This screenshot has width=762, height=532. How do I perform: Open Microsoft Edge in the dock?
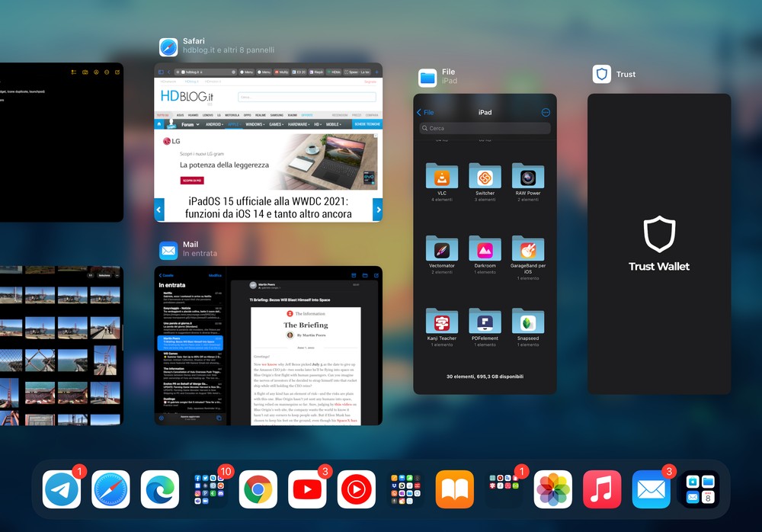[160, 489]
